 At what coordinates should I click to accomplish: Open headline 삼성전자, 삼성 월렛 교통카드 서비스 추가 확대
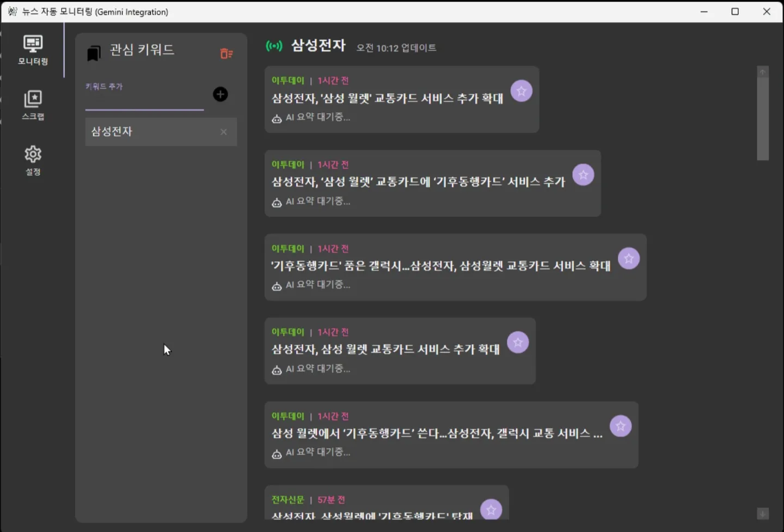385,350
